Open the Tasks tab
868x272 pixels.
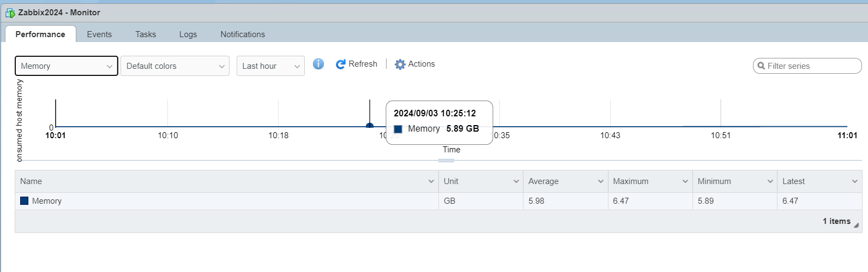pyautogui.click(x=146, y=34)
